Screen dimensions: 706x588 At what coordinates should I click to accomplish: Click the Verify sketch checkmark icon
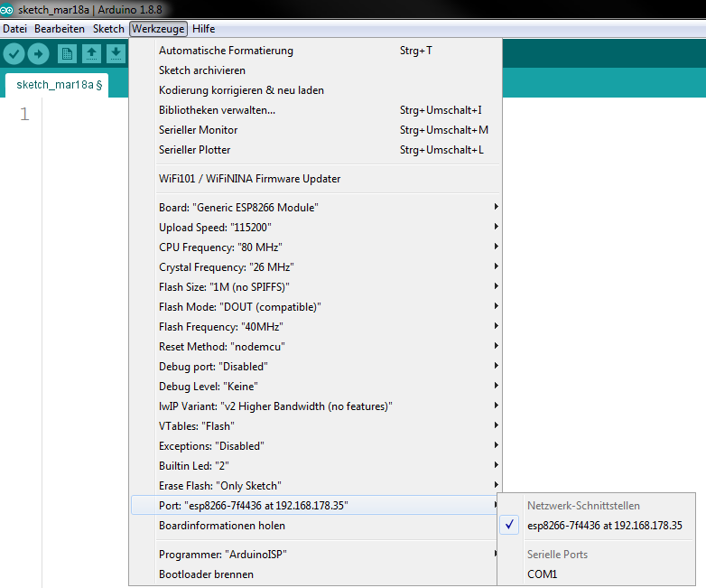point(14,54)
